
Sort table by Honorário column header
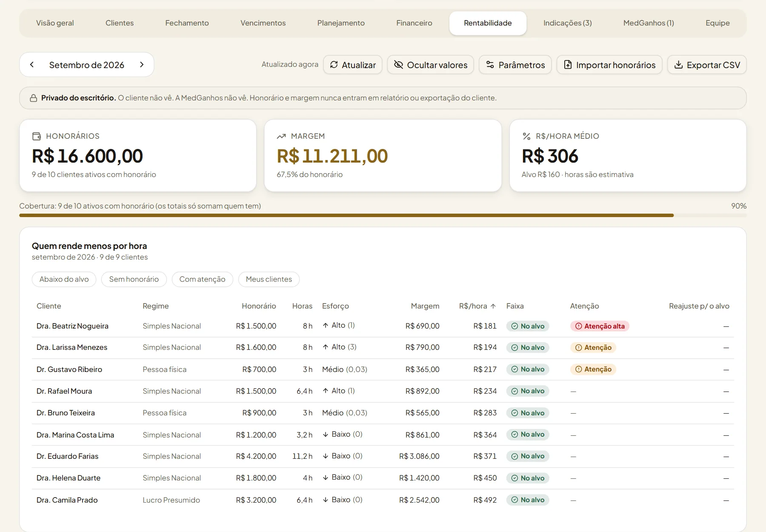coord(259,306)
